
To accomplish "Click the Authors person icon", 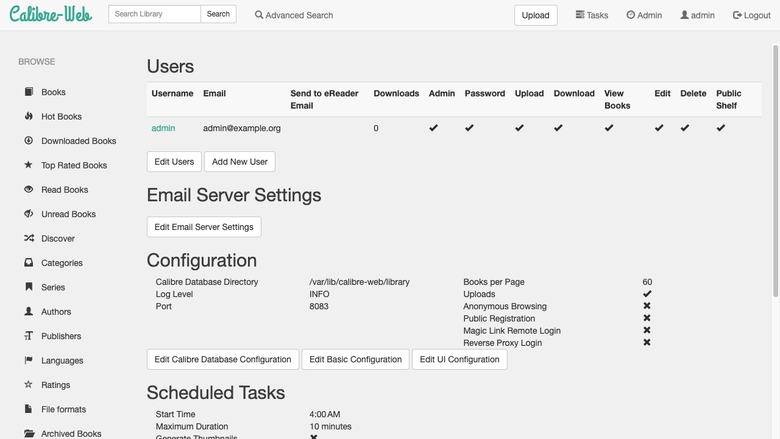I will (29, 311).
